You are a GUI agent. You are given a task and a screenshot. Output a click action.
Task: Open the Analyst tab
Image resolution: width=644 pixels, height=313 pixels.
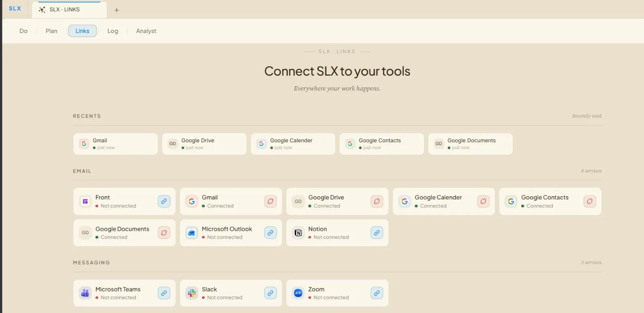[146, 31]
